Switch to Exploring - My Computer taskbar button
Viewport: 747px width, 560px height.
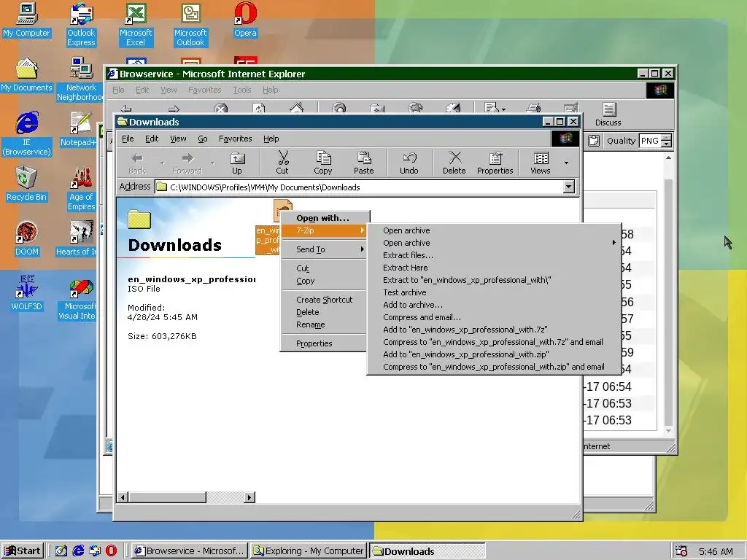tap(309, 551)
